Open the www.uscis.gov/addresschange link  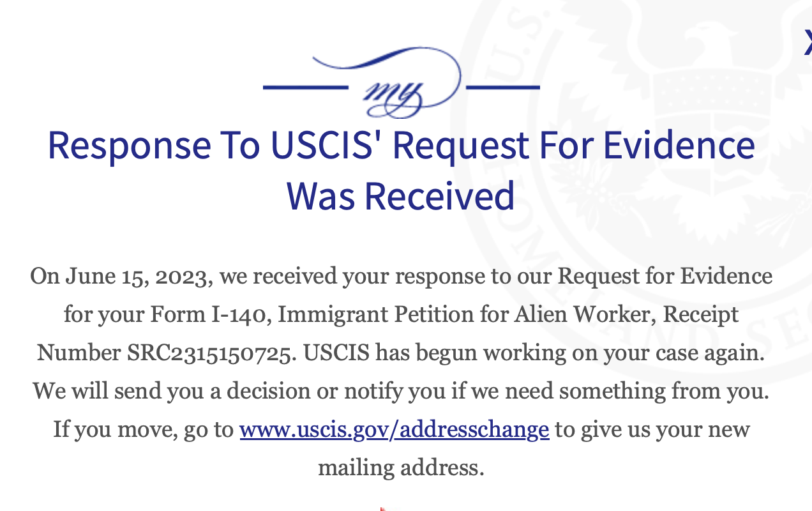[x=394, y=429]
